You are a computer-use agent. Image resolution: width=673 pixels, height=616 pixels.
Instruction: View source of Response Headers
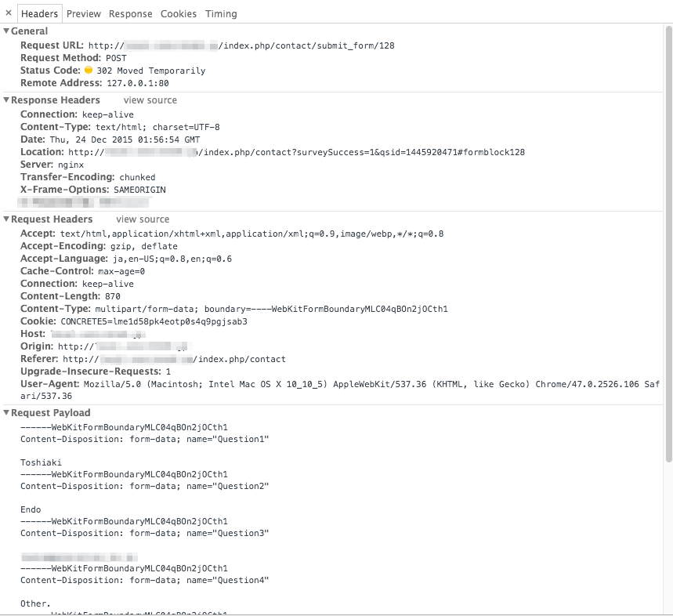[x=150, y=100]
